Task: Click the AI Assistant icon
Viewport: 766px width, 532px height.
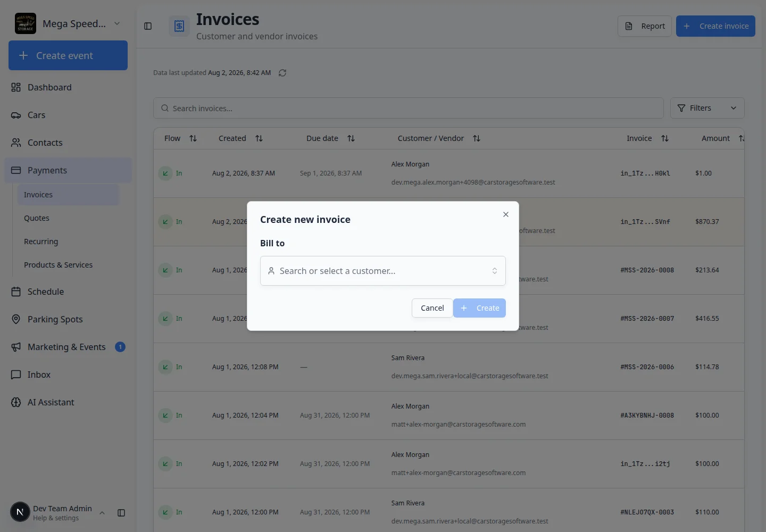Action: [16, 402]
